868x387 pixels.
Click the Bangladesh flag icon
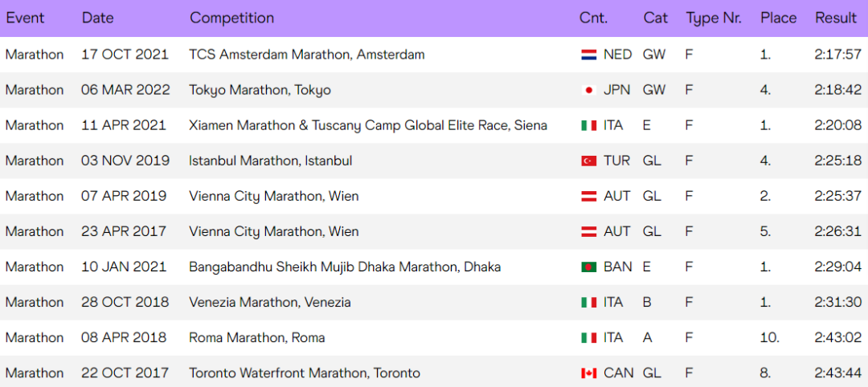coord(588,267)
